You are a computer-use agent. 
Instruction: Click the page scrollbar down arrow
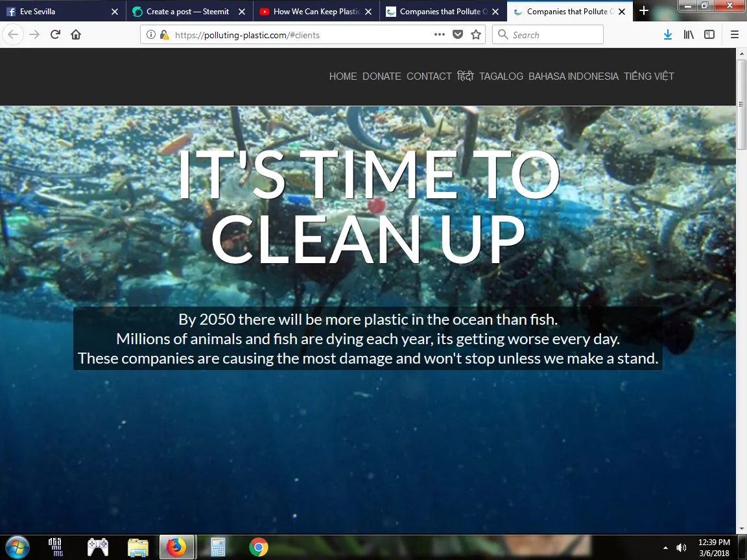pyautogui.click(x=741, y=529)
